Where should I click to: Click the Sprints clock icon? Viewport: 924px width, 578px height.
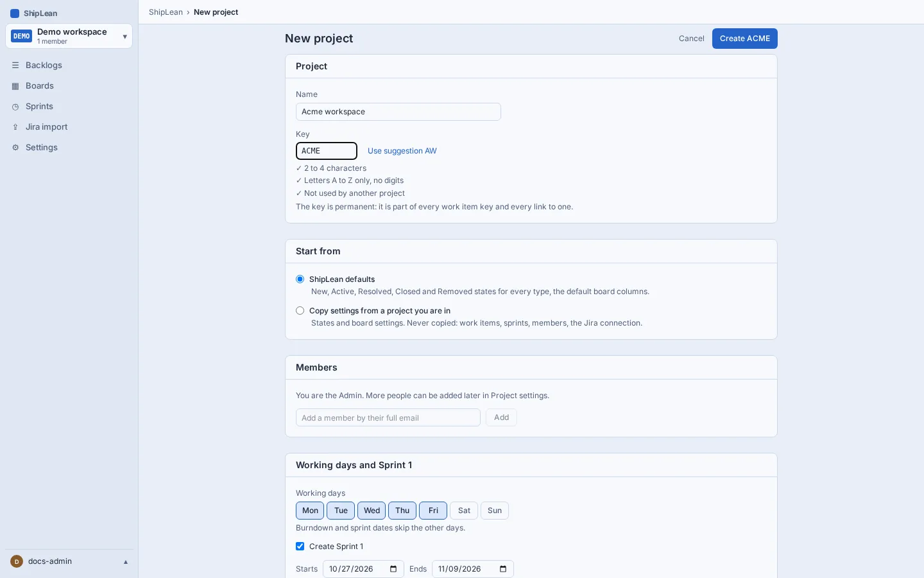coord(15,107)
